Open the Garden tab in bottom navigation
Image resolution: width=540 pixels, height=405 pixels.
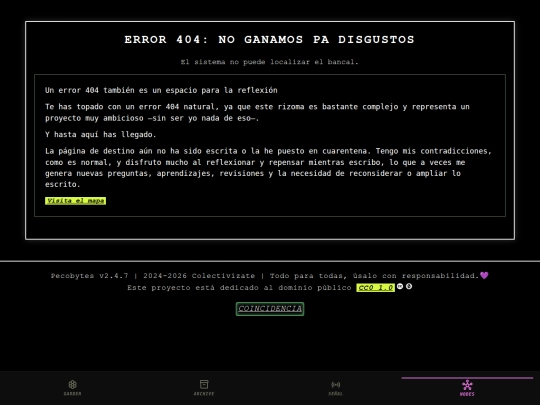(72, 387)
